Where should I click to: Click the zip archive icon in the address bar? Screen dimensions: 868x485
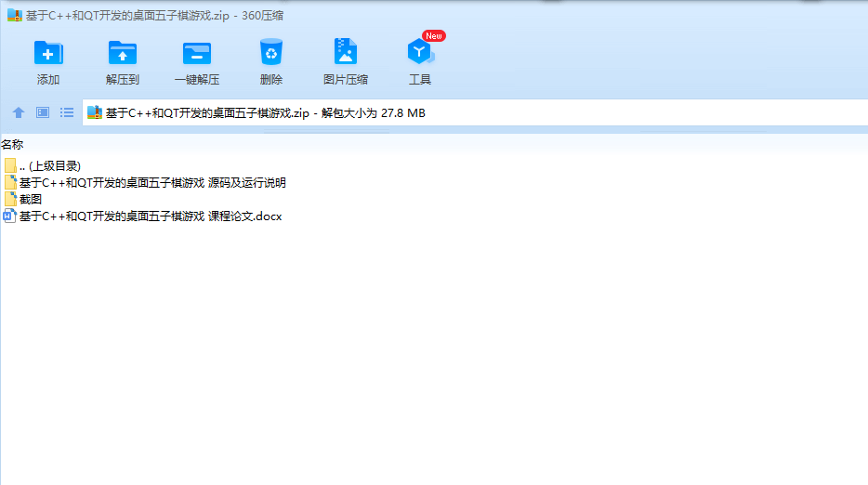95,113
